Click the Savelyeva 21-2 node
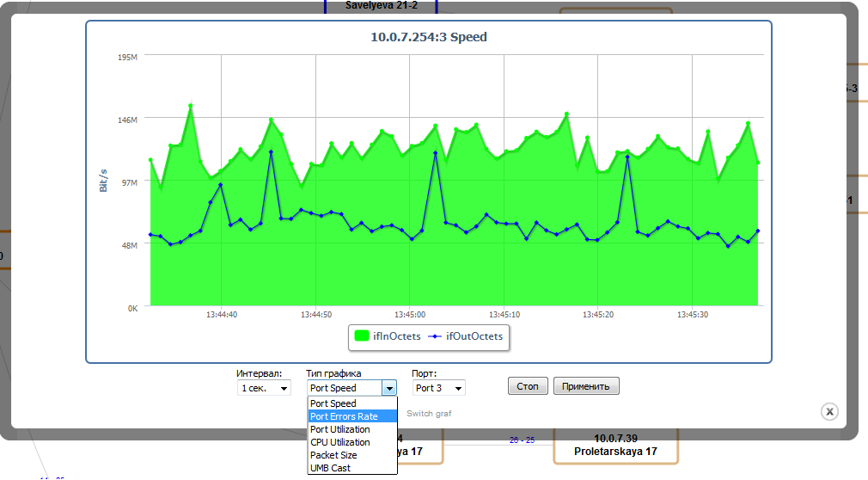This screenshot has width=868, height=480. tap(381, 5)
